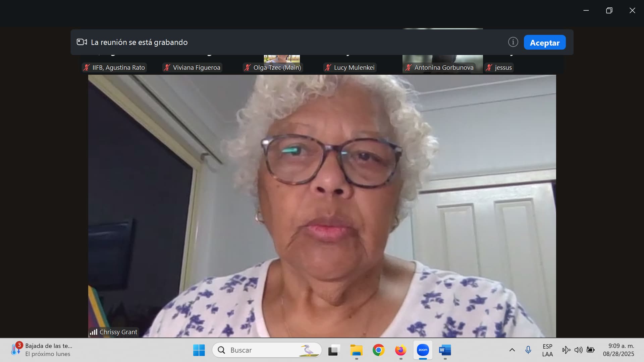Open the clock and date 08/28/2025
644x362 pixels.
[x=619, y=350]
